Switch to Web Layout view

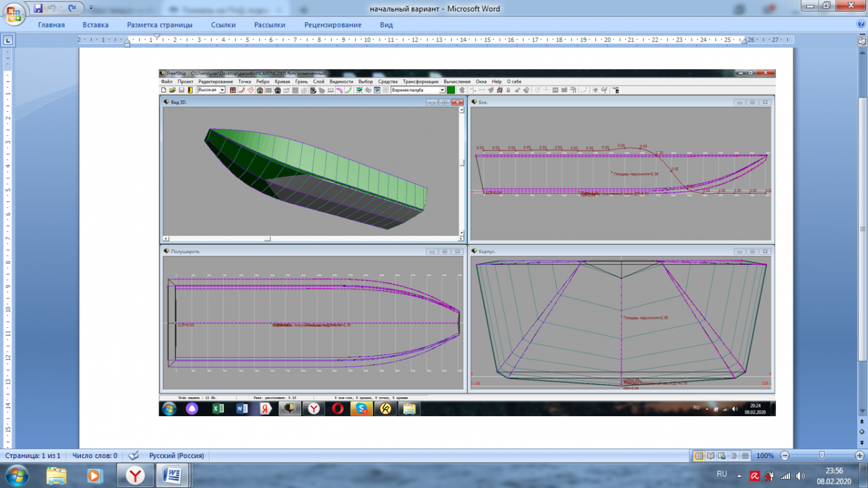722,456
